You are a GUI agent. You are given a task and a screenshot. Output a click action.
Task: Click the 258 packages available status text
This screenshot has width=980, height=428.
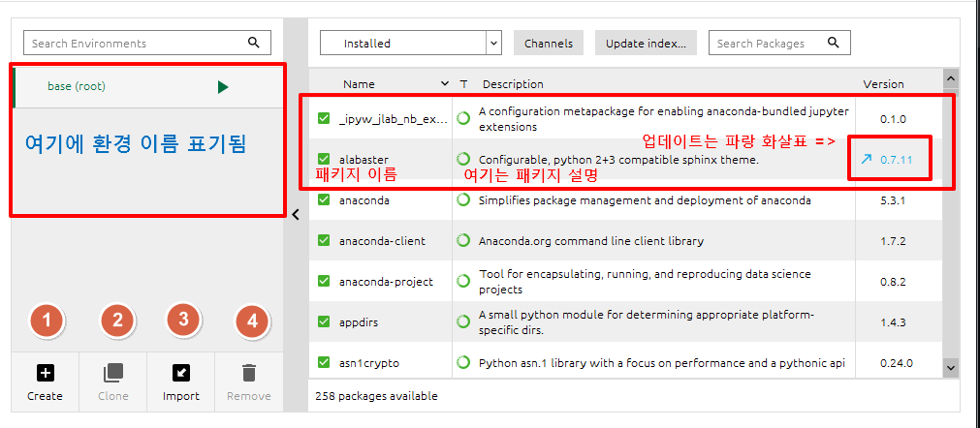click(376, 396)
